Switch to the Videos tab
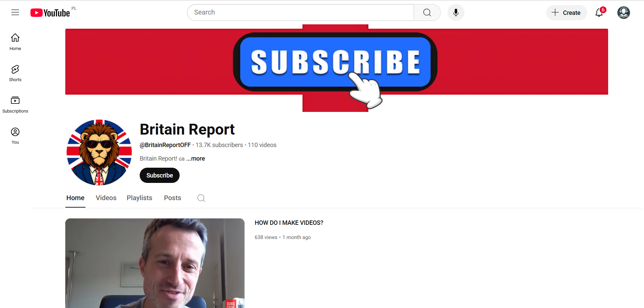The height and width of the screenshot is (308, 644). 106,198
